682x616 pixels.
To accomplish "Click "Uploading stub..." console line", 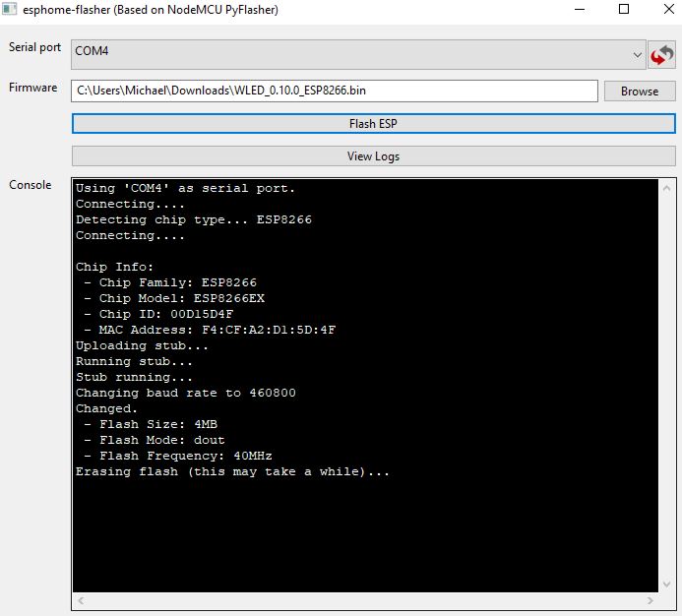I will coord(142,345).
